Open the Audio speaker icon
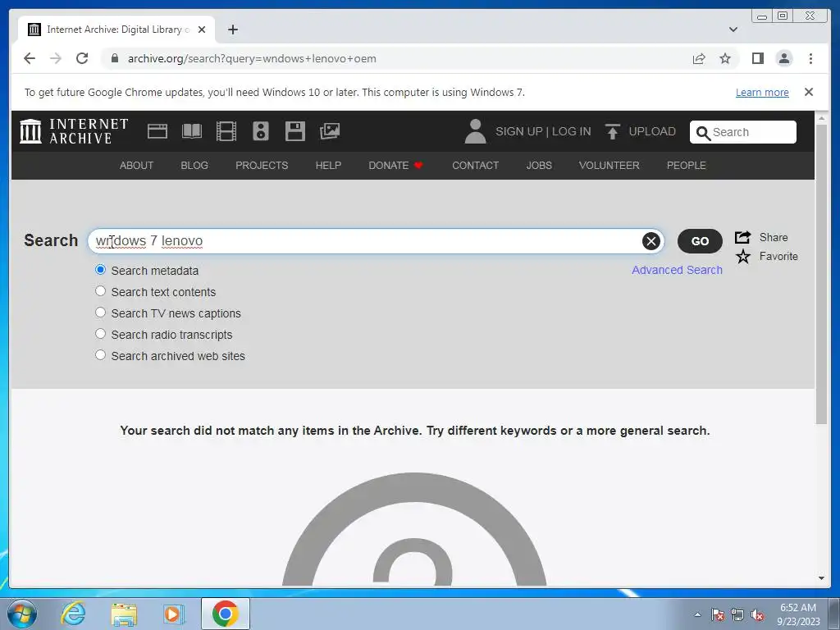 tap(260, 131)
